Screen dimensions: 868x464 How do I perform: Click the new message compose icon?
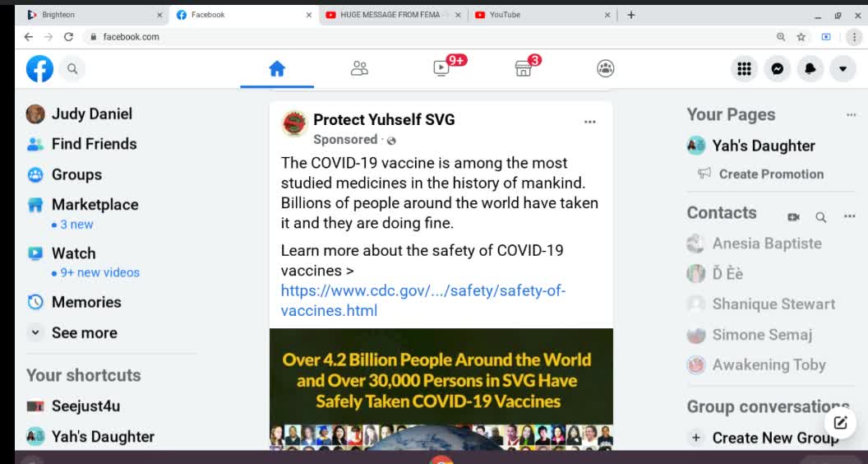click(840, 423)
